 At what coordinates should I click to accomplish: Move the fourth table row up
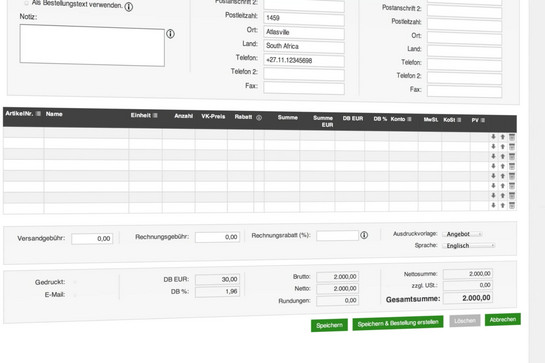pyautogui.click(x=503, y=166)
